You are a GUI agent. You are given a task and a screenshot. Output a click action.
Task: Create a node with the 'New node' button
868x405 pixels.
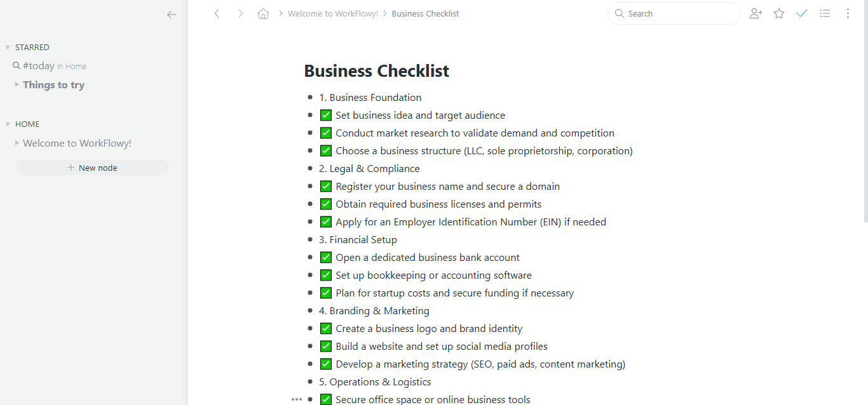tap(92, 167)
